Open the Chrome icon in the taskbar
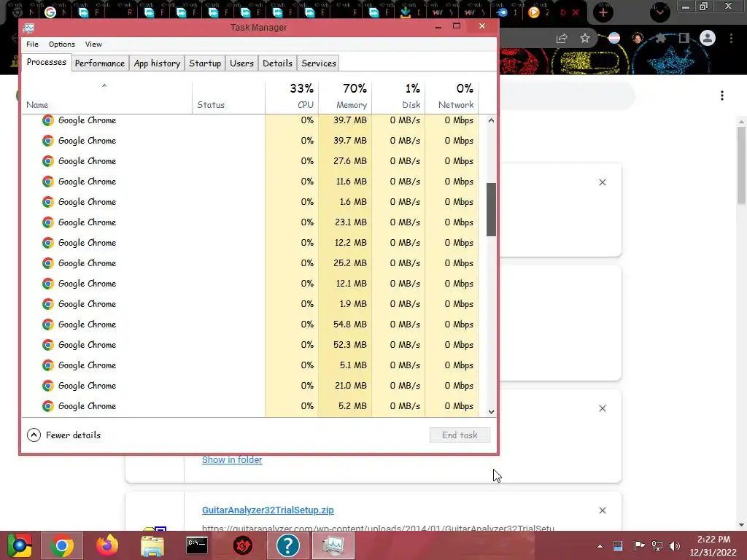The height and width of the screenshot is (560, 747). (x=61, y=545)
